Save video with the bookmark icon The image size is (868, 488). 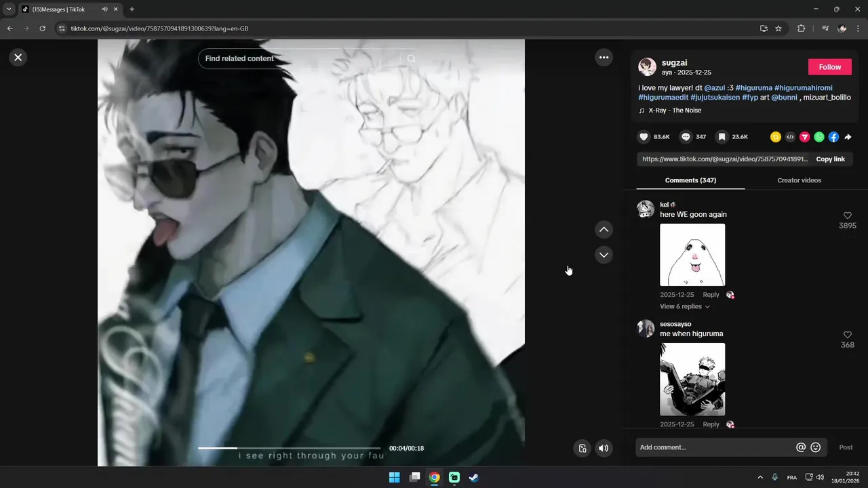pos(722,137)
